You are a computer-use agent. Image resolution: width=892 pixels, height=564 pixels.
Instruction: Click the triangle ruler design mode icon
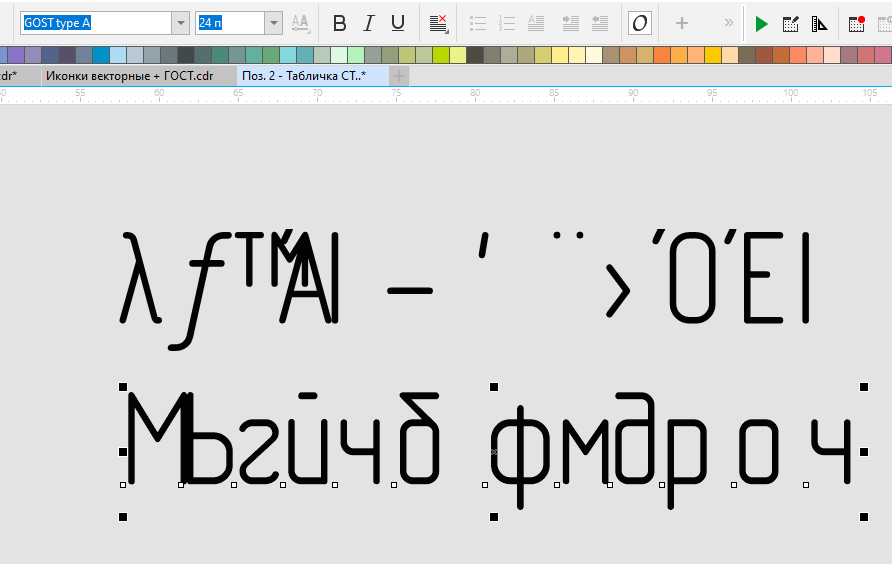[820, 24]
